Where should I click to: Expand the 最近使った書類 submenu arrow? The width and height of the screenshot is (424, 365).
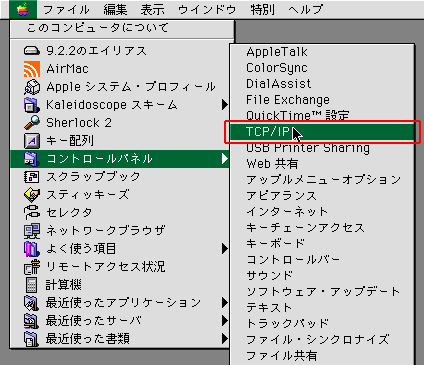[x=225, y=339]
